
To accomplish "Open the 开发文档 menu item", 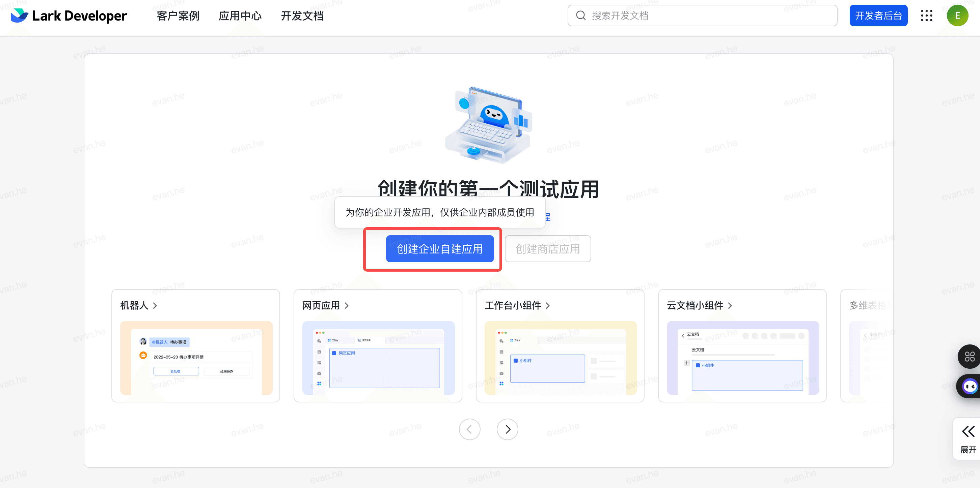I will (x=302, y=16).
